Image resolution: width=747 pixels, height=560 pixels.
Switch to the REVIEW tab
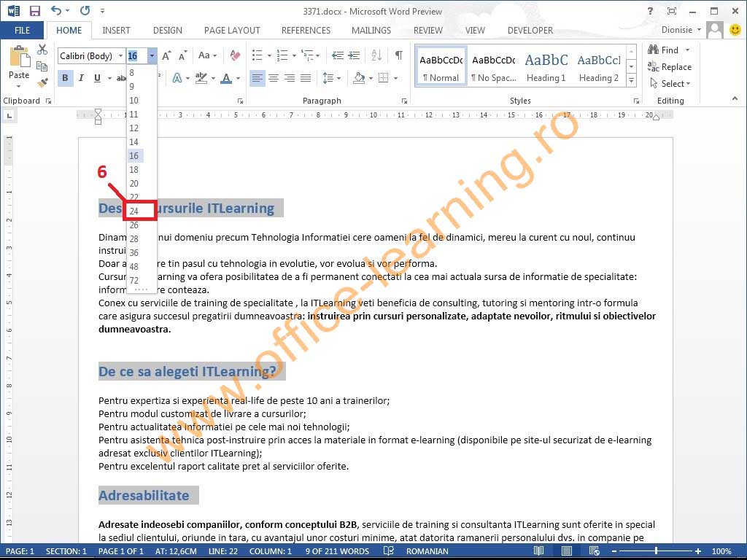tap(427, 31)
